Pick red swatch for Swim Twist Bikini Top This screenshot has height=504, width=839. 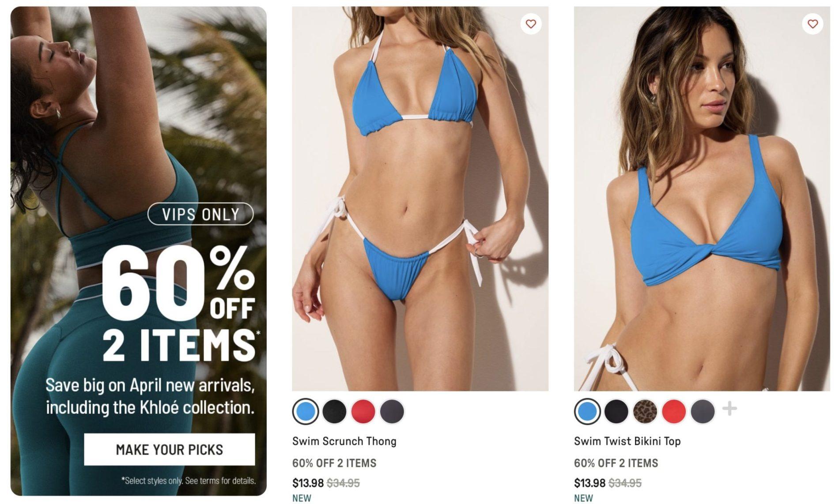click(x=673, y=411)
